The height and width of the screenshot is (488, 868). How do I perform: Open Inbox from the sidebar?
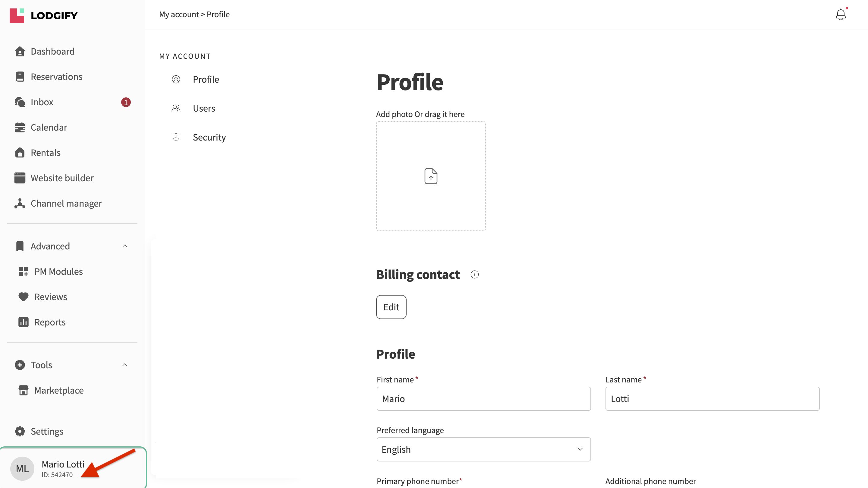(x=42, y=102)
